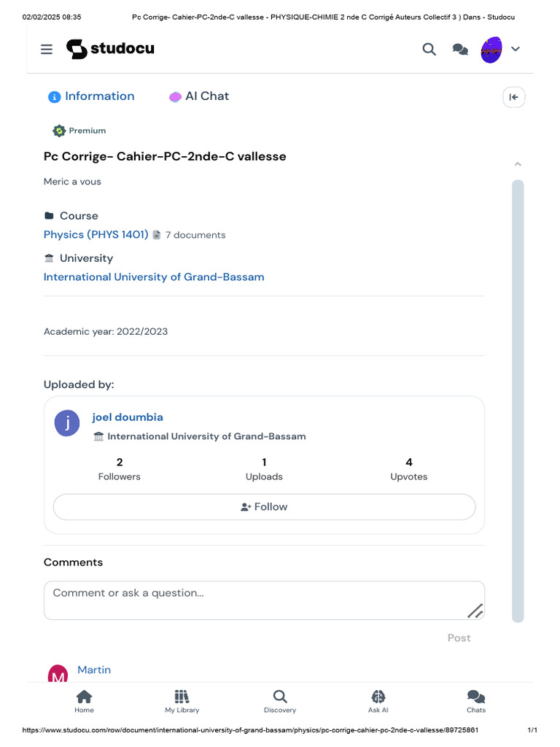
Task: Open Physics (PHYS 1401) course link
Action: [96, 235]
